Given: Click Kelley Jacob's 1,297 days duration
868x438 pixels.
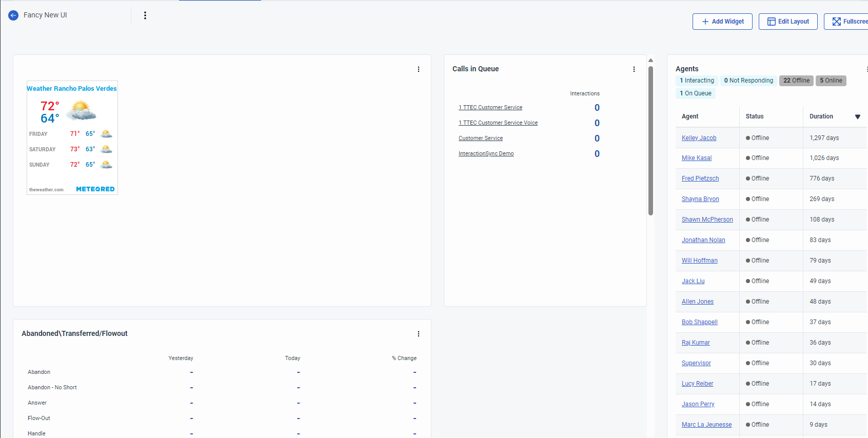Looking at the screenshot, I should [x=824, y=138].
